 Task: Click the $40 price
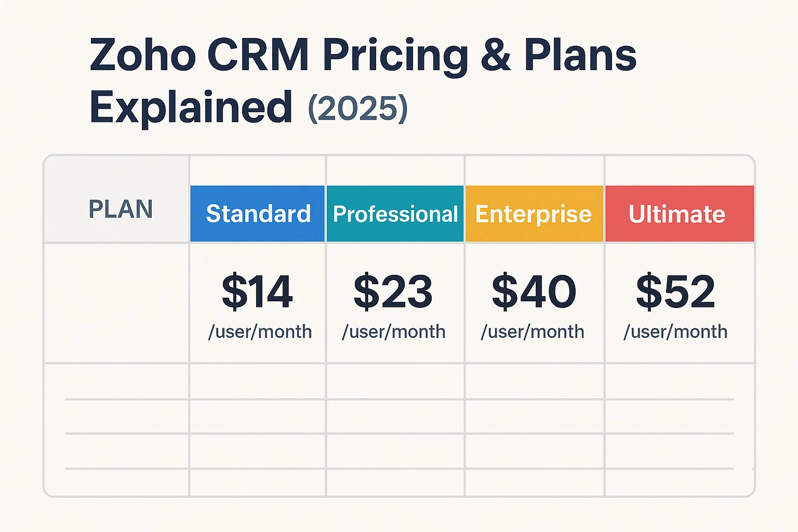pyautogui.click(x=534, y=291)
